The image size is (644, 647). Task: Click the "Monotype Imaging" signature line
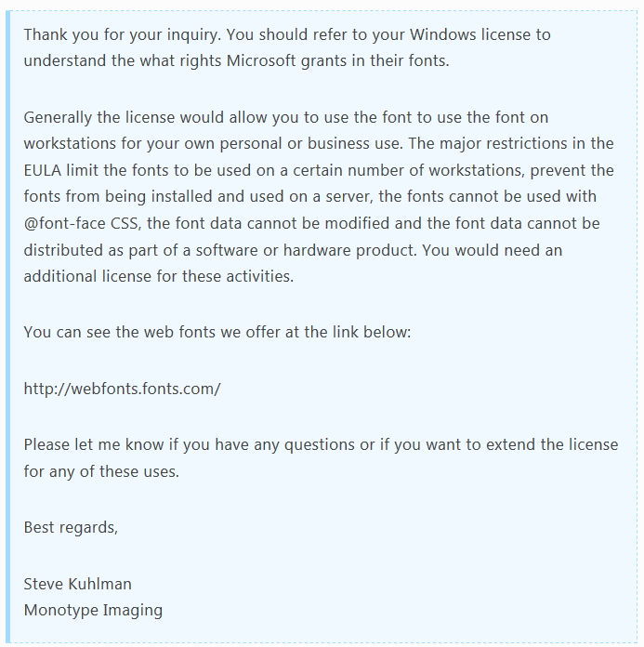[x=93, y=610]
